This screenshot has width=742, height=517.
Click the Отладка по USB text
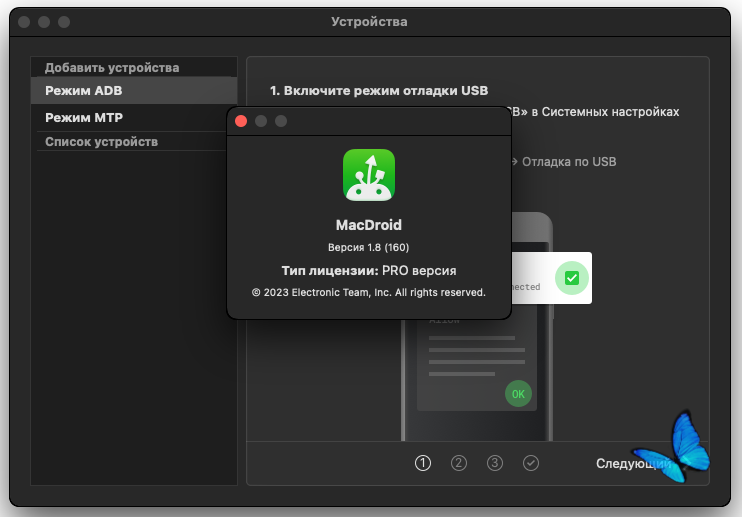[x=569, y=162]
